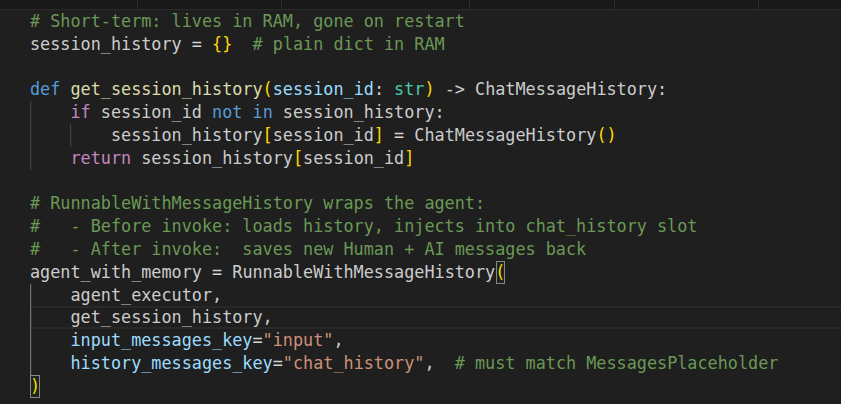The height and width of the screenshot is (404, 841).
Task: Click the ChatMessageHistory() constructor call
Action: [514, 135]
